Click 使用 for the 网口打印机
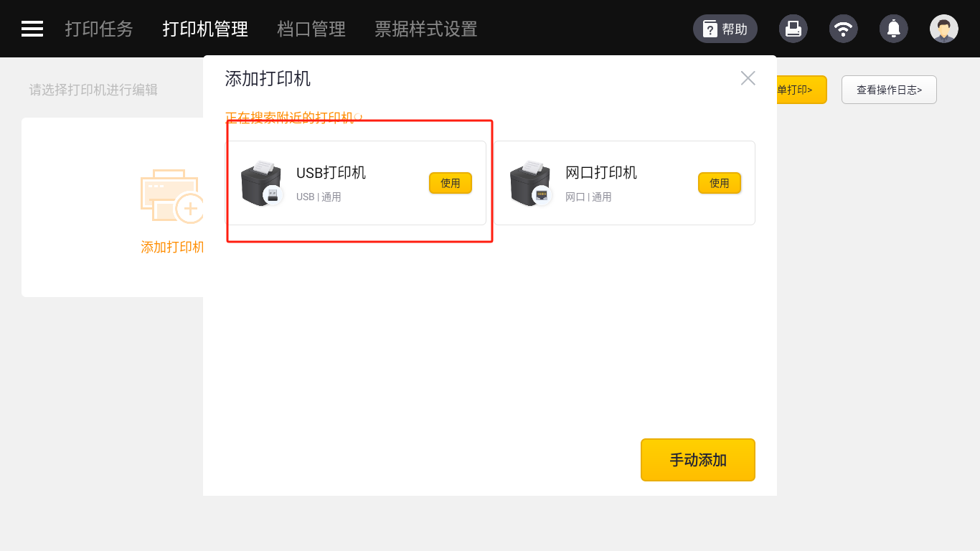The width and height of the screenshot is (980, 551). tap(720, 183)
